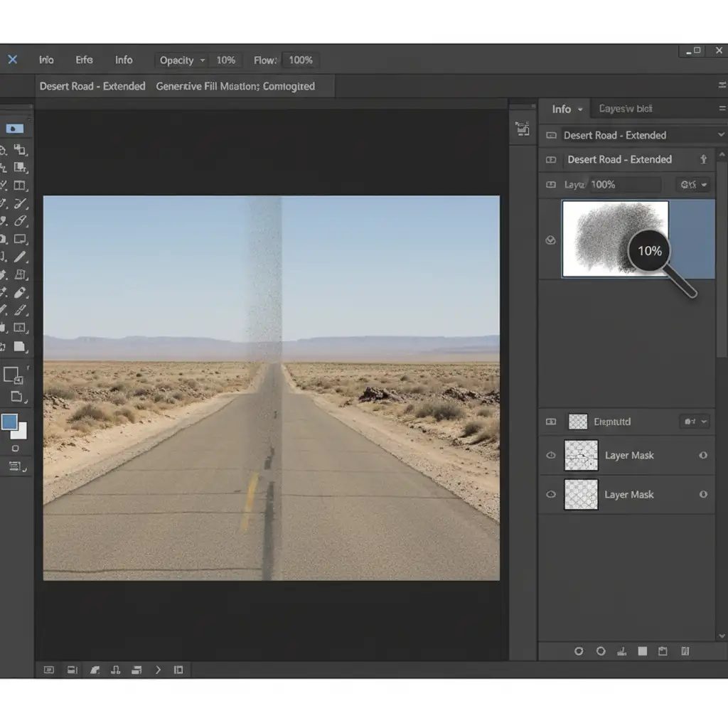Click the pin icon on Desert Road row
The image size is (728, 728).
pyautogui.click(x=704, y=159)
